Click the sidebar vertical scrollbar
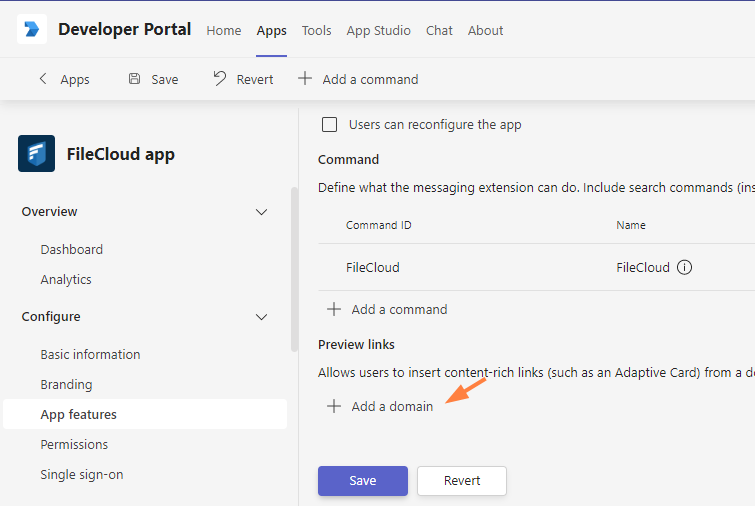This screenshot has width=755, height=506. 293,268
